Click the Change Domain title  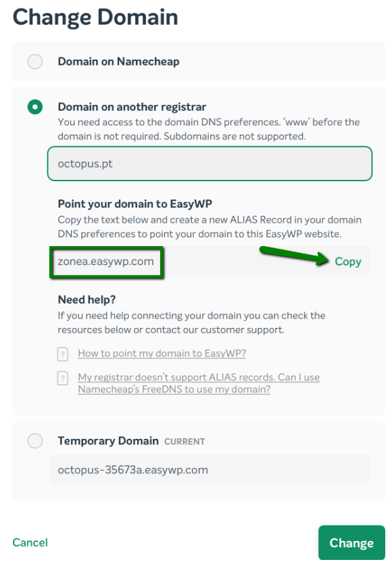point(95,18)
